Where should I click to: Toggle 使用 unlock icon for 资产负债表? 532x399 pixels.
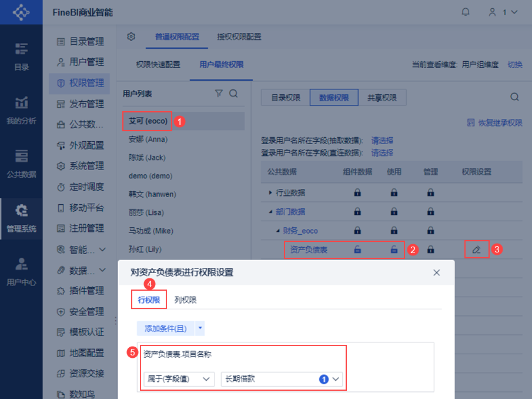tap(394, 250)
